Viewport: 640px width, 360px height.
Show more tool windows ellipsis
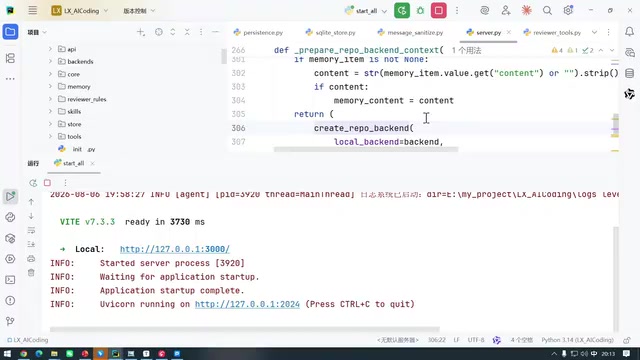click(10, 79)
